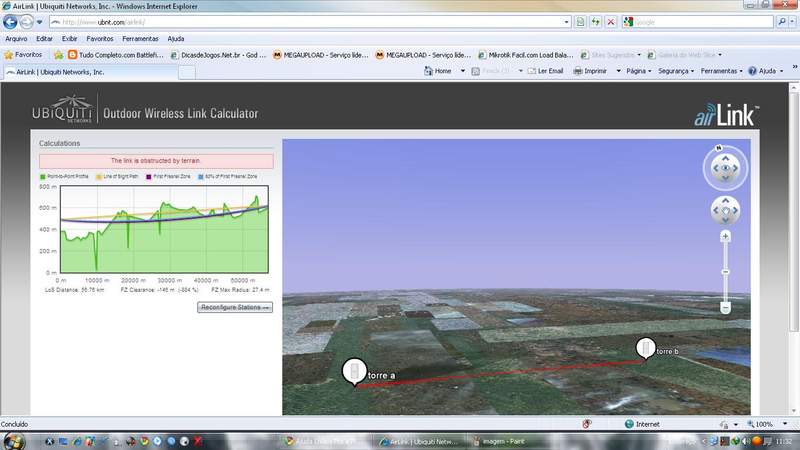Select the AirLink | Ubiquiti Networks tab
The height and width of the screenshot is (450, 800).
click(x=91, y=72)
